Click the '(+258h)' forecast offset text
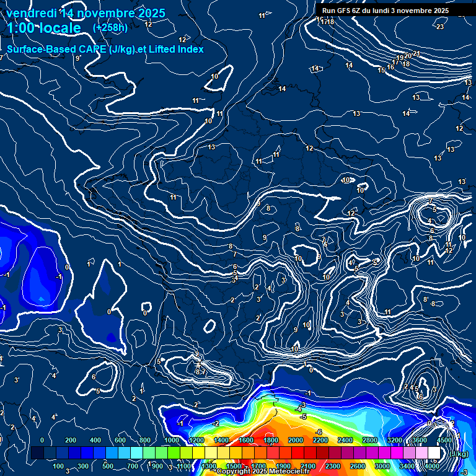This screenshot has width=476, height=476. 110,28
